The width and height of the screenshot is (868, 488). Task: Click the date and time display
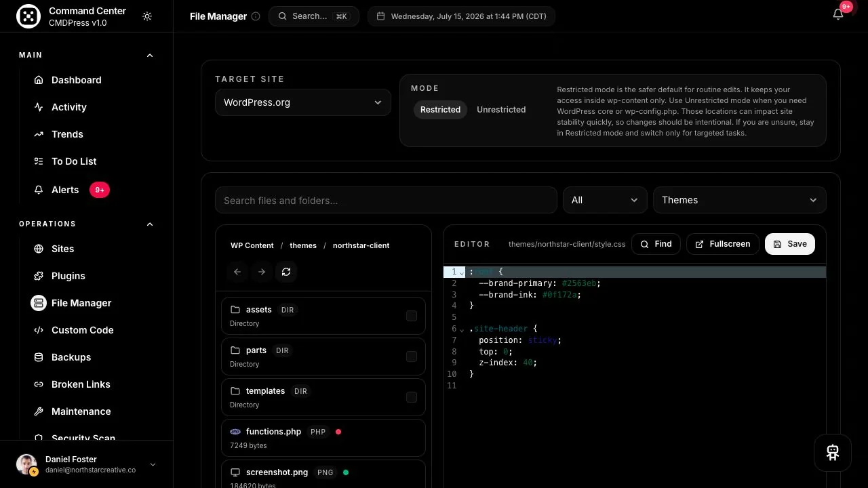tap(461, 16)
